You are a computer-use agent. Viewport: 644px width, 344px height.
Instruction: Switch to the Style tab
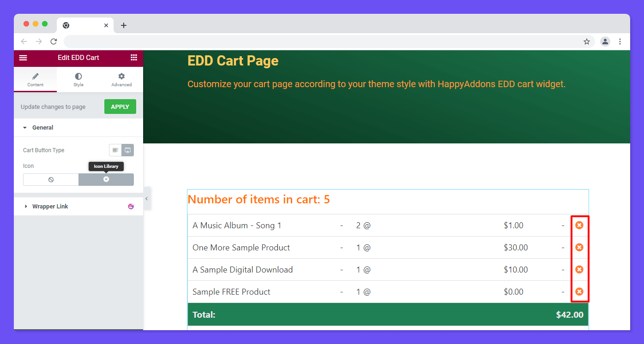pos(78,79)
